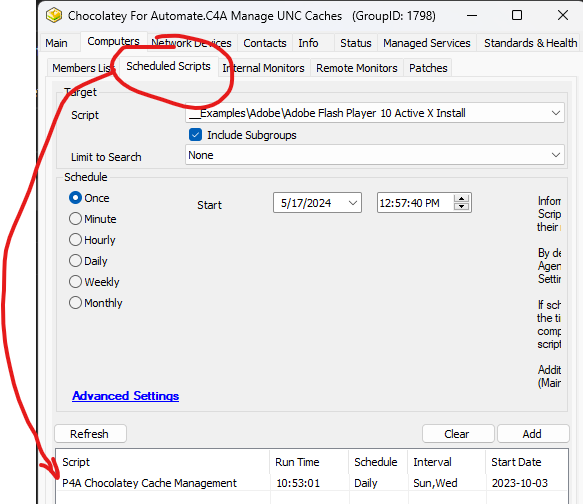Open the Network Devices tab
The height and width of the screenshot is (504, 583).
click(191, 43)
